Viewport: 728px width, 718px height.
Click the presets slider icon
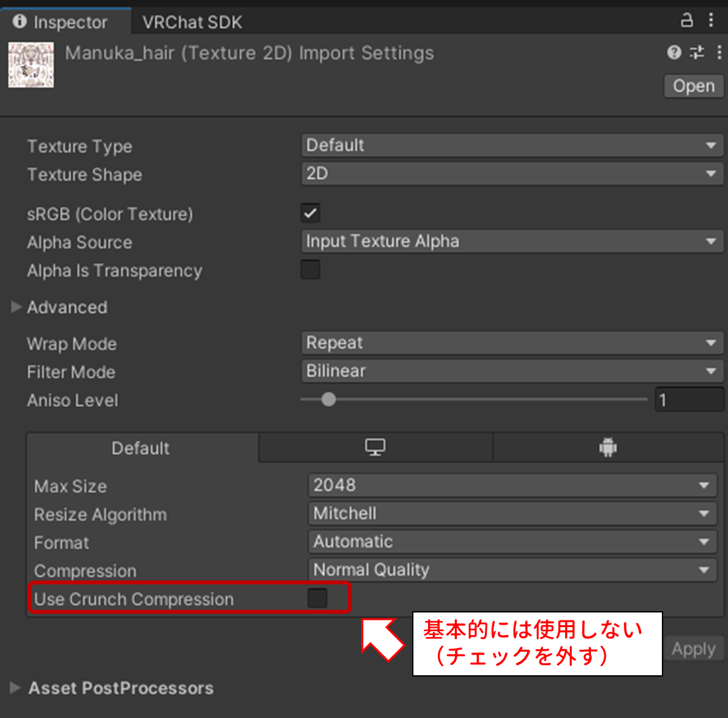coord(697,53)
